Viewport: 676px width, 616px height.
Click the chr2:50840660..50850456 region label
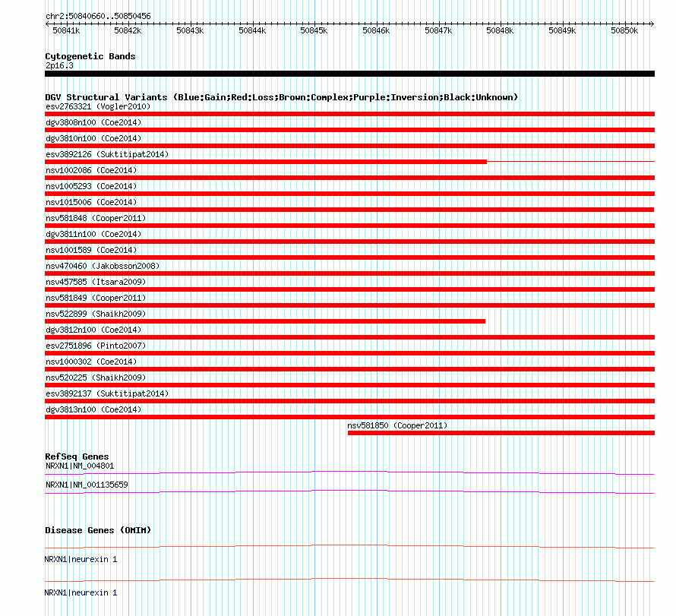[x=98, y=17]
